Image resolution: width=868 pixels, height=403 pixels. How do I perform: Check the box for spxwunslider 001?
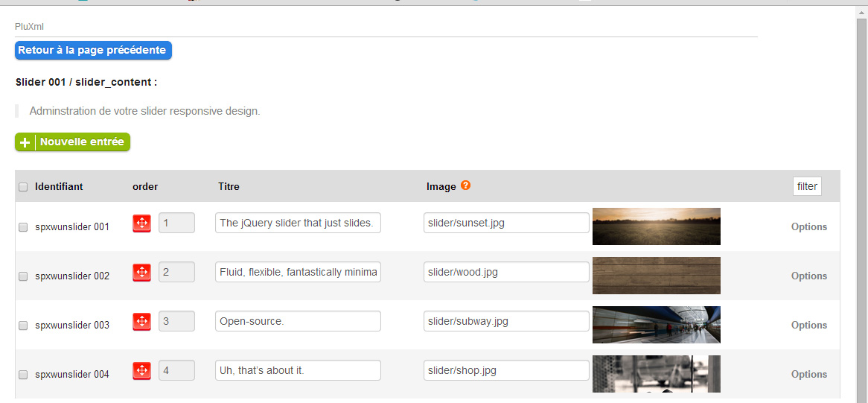23,227
